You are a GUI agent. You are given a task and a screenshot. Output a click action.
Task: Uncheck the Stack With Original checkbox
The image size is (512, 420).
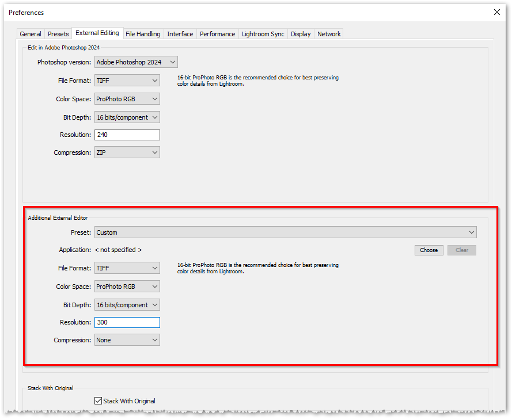[x=98, y=400]
